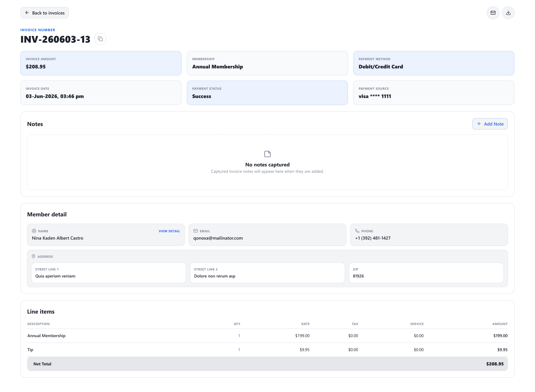Click the empty notes document icon

[267, 154]
